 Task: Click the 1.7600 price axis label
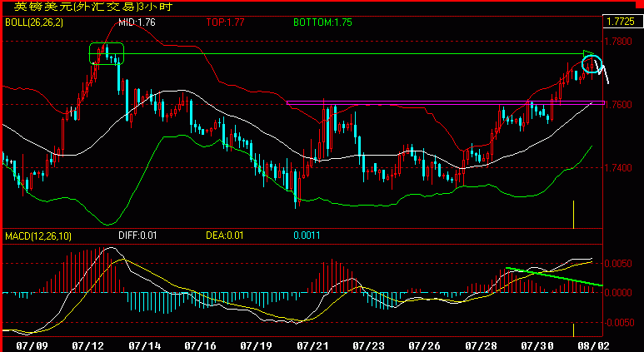click(x=618, y=105)
